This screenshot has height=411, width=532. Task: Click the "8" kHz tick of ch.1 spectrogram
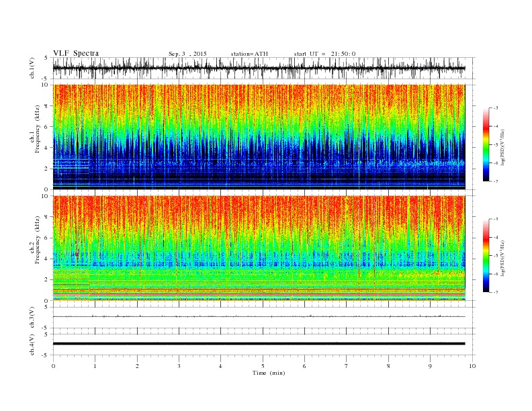pos(46,106)
